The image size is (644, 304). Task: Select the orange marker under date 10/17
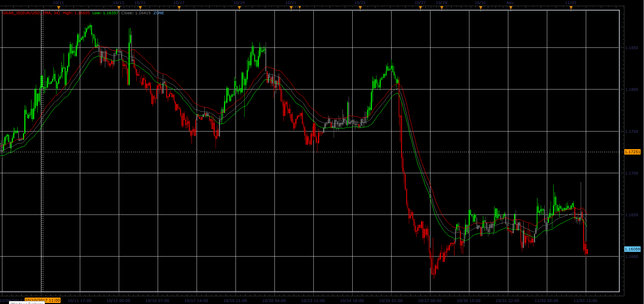179,7
